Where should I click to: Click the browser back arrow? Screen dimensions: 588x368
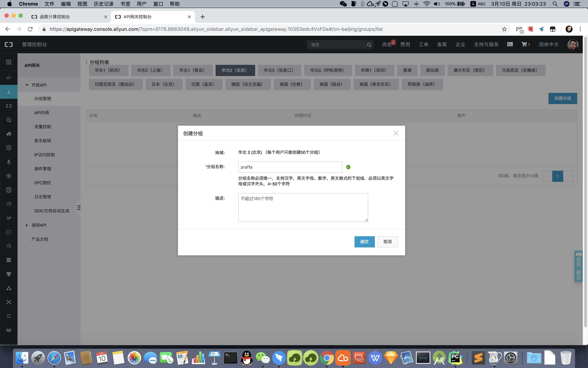point(8,29)
